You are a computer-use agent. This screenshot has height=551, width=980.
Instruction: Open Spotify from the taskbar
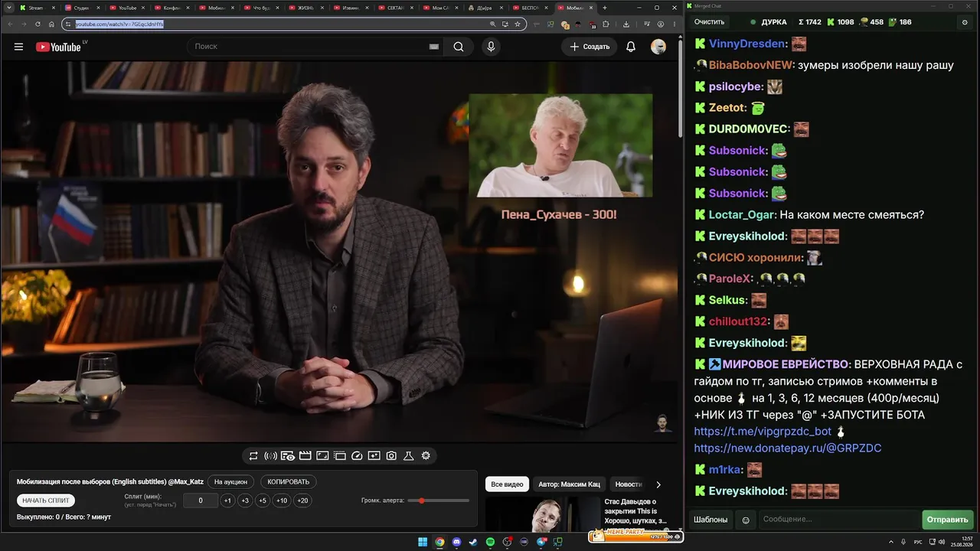click(x=491, y=542)
